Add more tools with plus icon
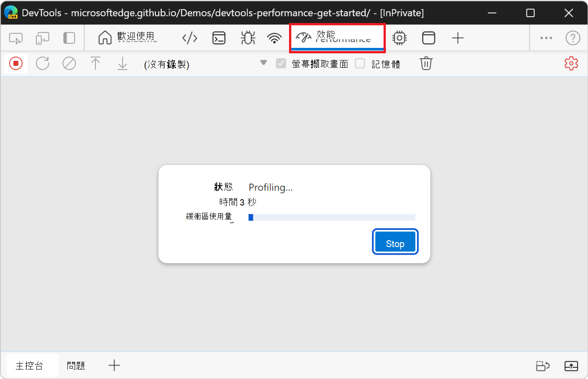 tap(458, 38)
